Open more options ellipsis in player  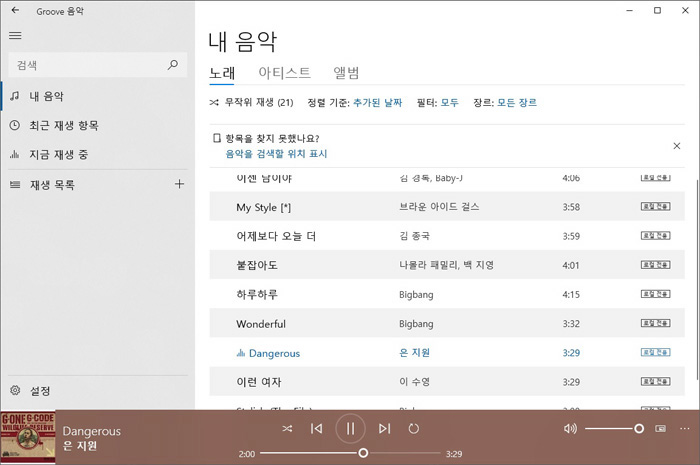point(685,429)
